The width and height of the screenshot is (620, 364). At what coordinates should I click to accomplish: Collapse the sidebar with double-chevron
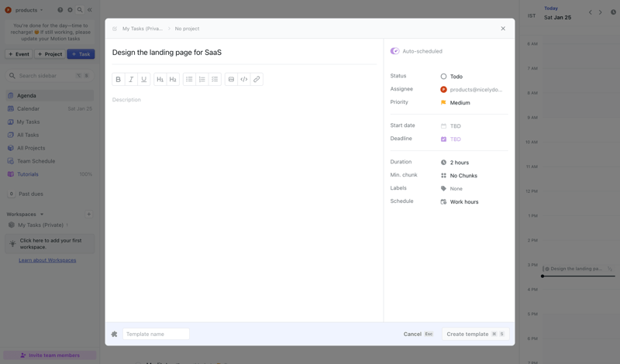pyautogui.click(x=90, y=10)
